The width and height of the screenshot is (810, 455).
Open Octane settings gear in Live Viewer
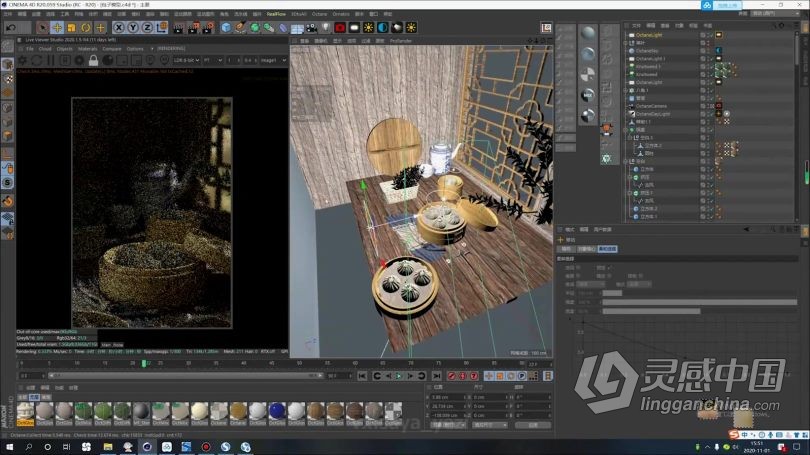(22, 60)
